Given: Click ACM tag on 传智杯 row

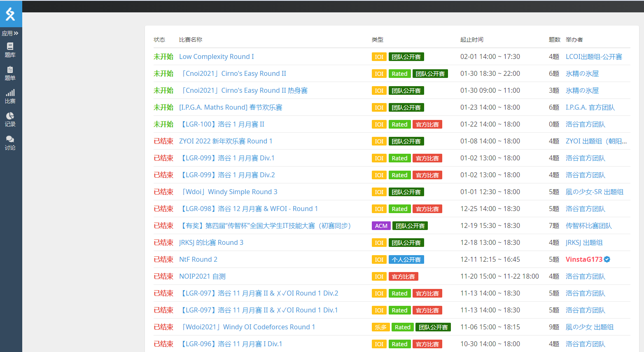Looking at the screenshot, I should pyautogui.click(x=381, y=226).
